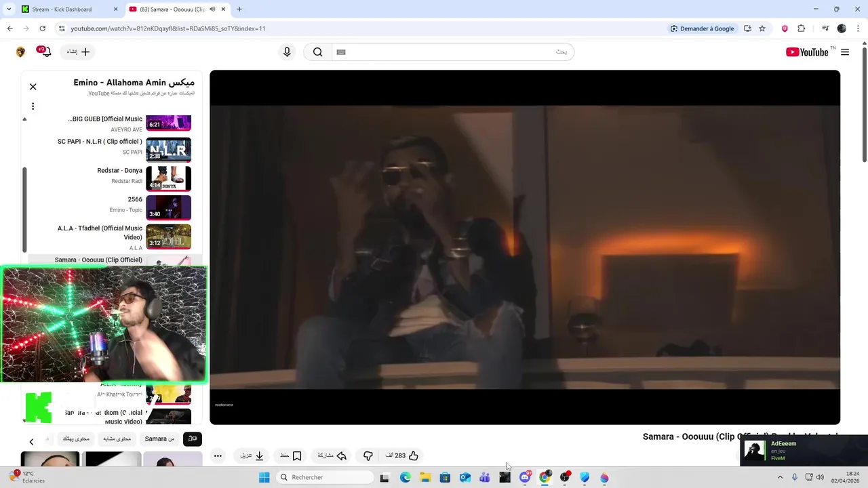This screenshot has width=868, height=488.
Task: Click the YouTube search magnifier button
Action: 317,52
